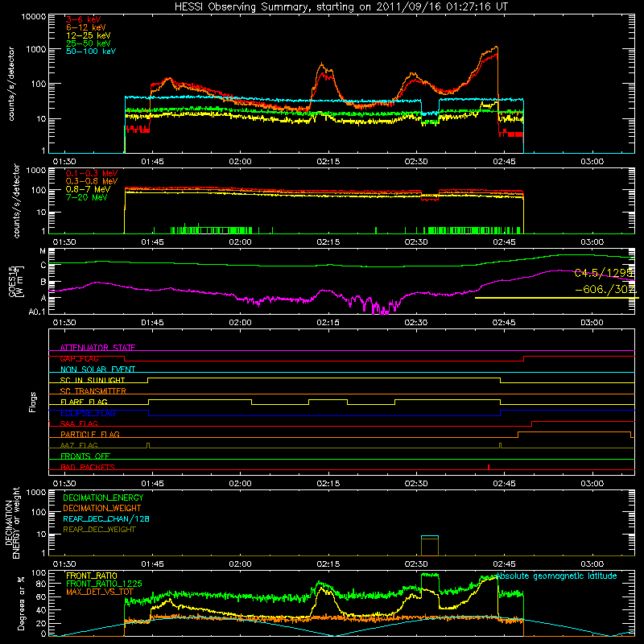Viewport: 644px width, 644px height.
Task: Select the DECIMATION_WEIGHT legend label
Action: pos(102,508)
